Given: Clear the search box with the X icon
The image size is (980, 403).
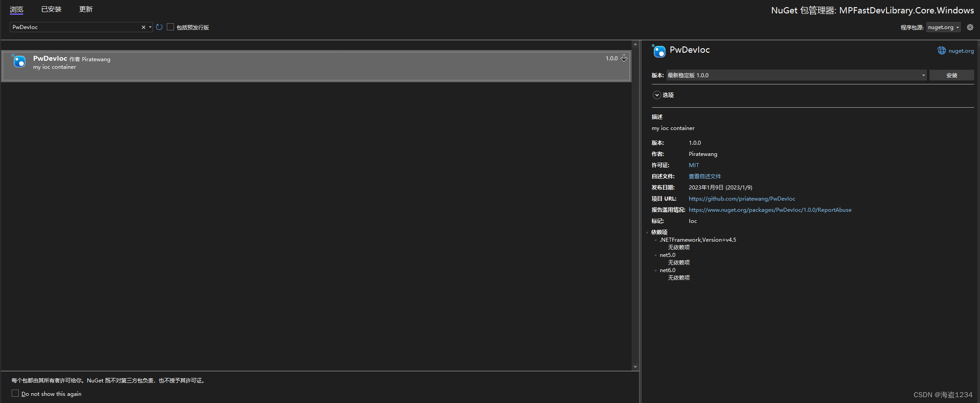Looking at the screenshot, I should (143, 27).
